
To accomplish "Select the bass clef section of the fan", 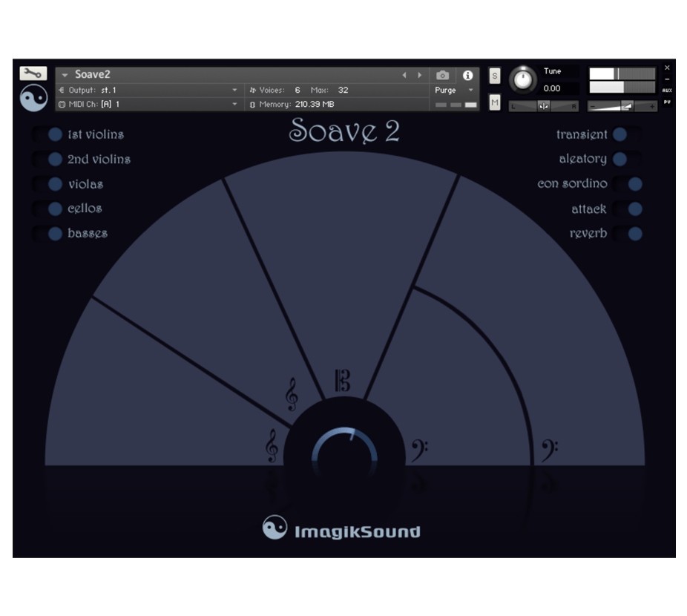I will [421, 445].
